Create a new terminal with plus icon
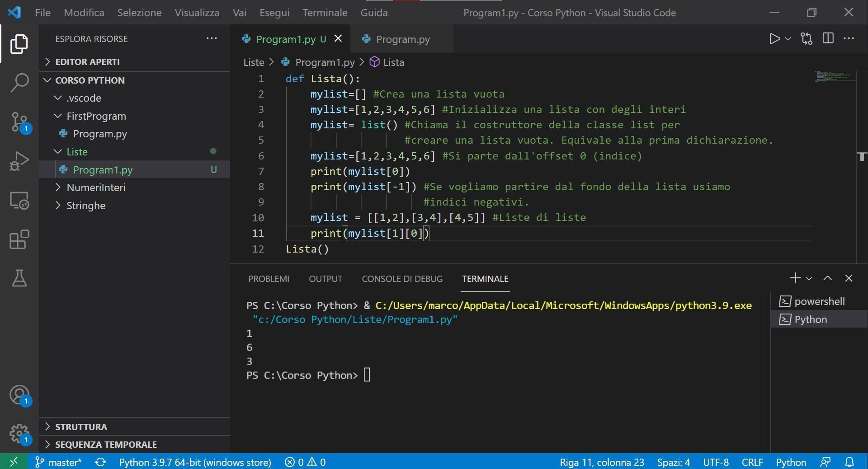868x469 pixels. pos(795,278)
